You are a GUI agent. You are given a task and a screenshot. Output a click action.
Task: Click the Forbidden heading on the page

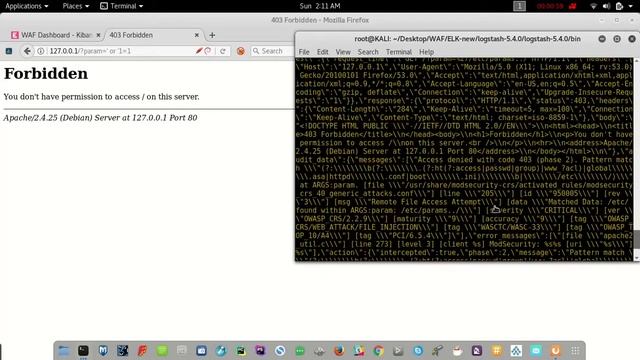[46, 74]
